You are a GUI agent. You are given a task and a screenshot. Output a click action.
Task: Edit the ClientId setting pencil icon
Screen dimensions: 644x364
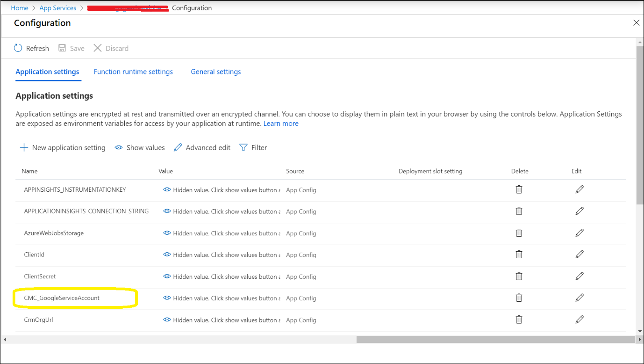pos(580,254)
